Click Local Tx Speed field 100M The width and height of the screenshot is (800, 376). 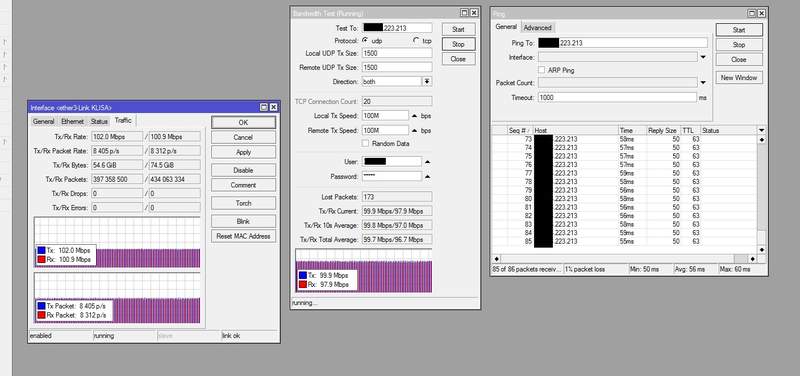(385, 116)
